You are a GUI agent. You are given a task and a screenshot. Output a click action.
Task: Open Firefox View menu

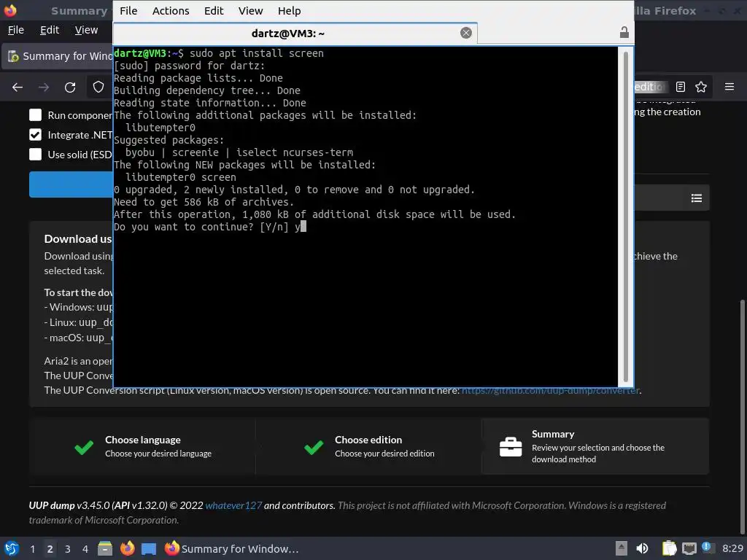[x=86, y=30]
